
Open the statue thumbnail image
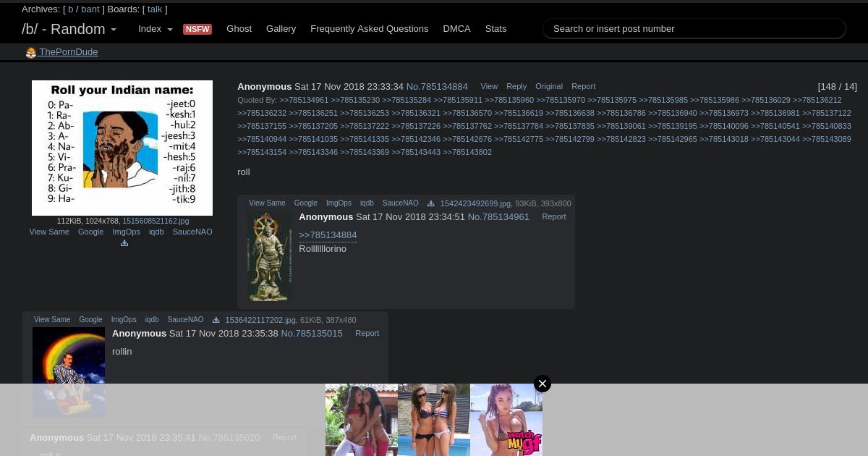coord(270,257)
